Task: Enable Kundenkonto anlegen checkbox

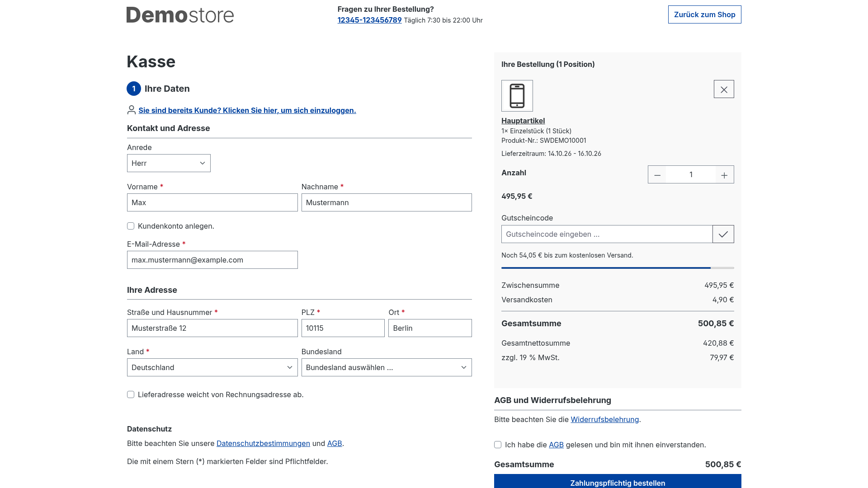Action: tap(131, 226)
